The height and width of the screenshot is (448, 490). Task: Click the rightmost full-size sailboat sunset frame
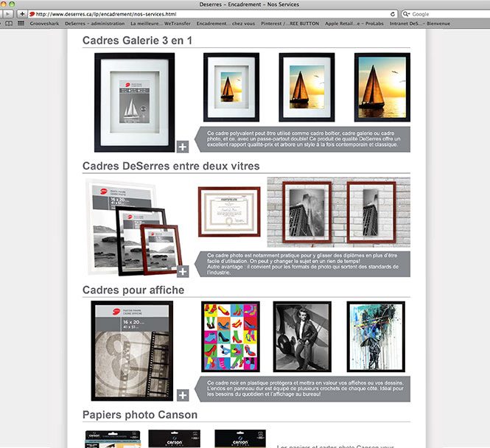click(382, 87)
